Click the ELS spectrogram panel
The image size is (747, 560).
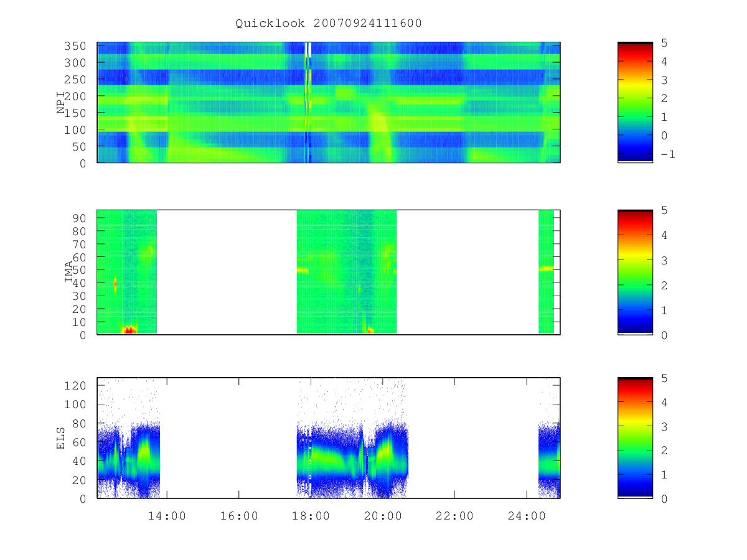click(329, 438)
